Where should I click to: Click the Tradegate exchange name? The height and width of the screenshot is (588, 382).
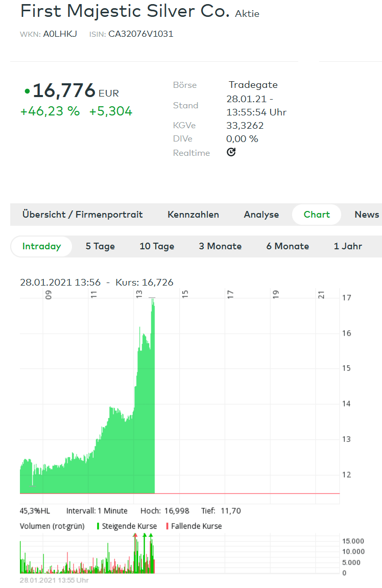coord(253,85)
